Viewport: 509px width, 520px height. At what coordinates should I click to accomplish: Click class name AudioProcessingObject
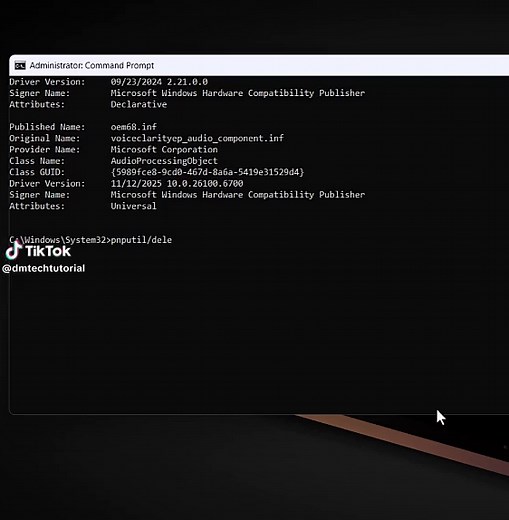pyautogui.click(x=164, y=161)
